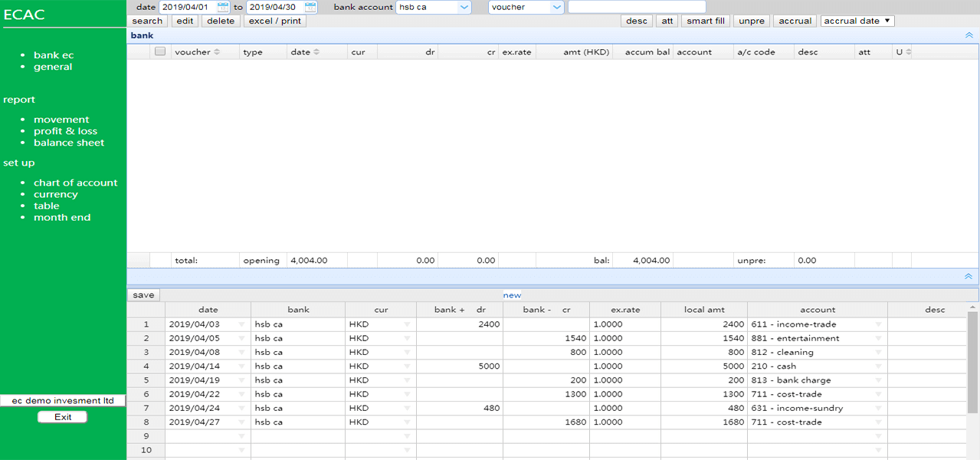Go to chart of account setup

(75, 182)
